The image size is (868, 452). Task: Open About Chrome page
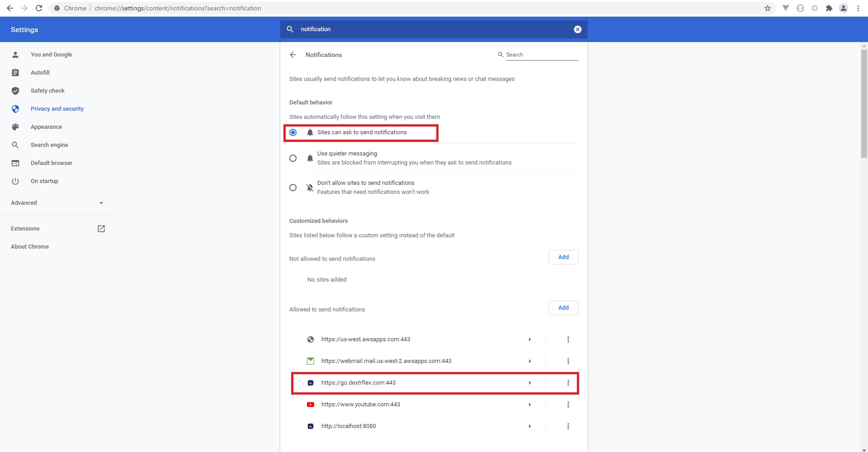tap(30, 247)
